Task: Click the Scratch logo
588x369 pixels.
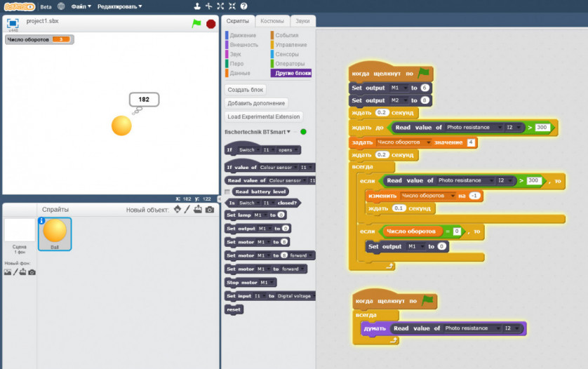Action: [19, 6]
